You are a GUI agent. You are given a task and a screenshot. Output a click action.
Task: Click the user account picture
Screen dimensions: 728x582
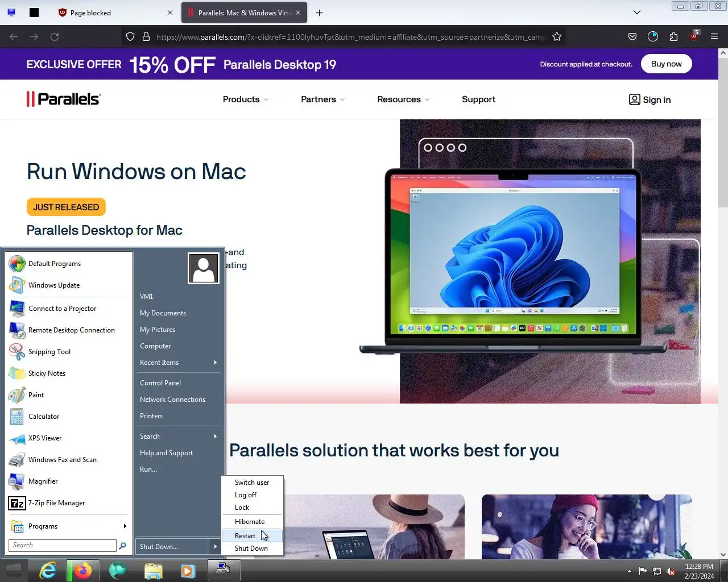coord(204,268)
